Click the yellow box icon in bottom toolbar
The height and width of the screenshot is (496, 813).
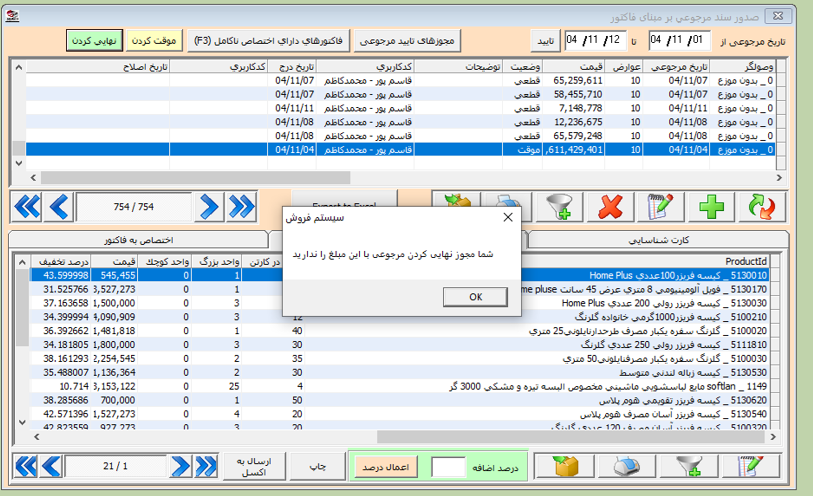coord(561,467)
